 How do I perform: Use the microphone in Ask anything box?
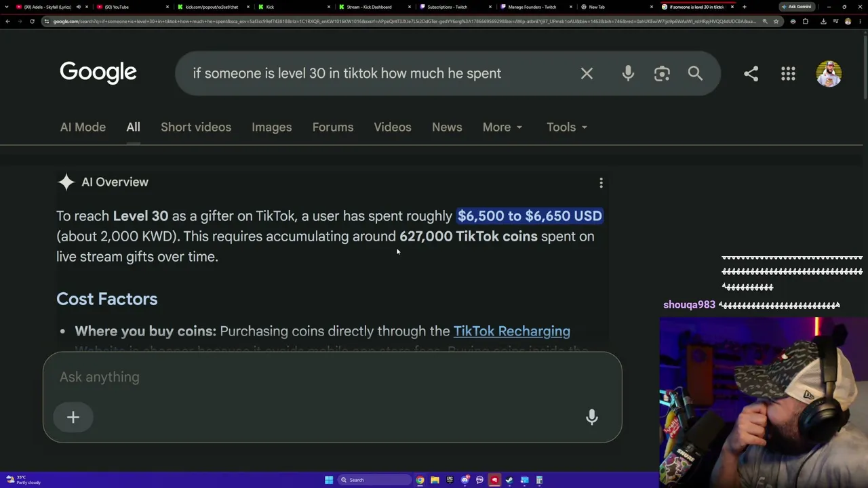(x=592, y=418)
